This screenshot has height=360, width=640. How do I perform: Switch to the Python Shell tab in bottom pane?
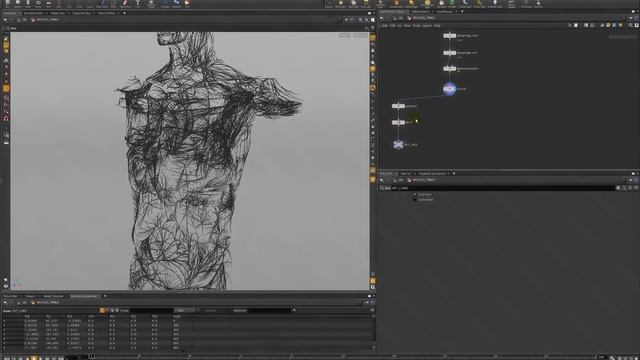click(x=11, y=296)
